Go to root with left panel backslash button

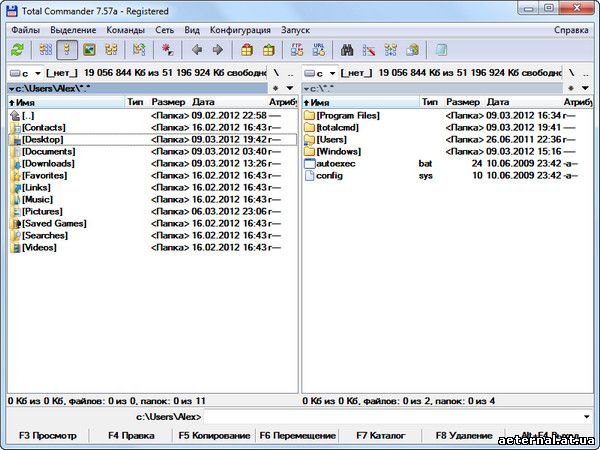tap(276, 73)
